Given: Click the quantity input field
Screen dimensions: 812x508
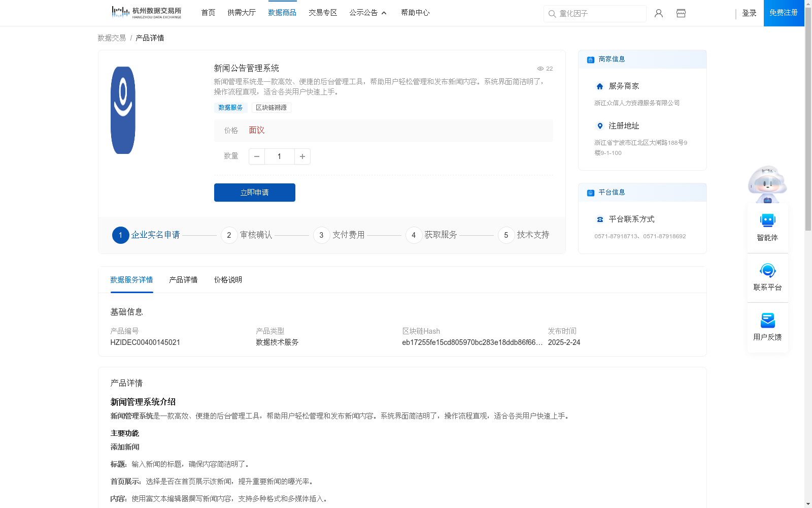Looking at the screenshot, I should (279, 156).
